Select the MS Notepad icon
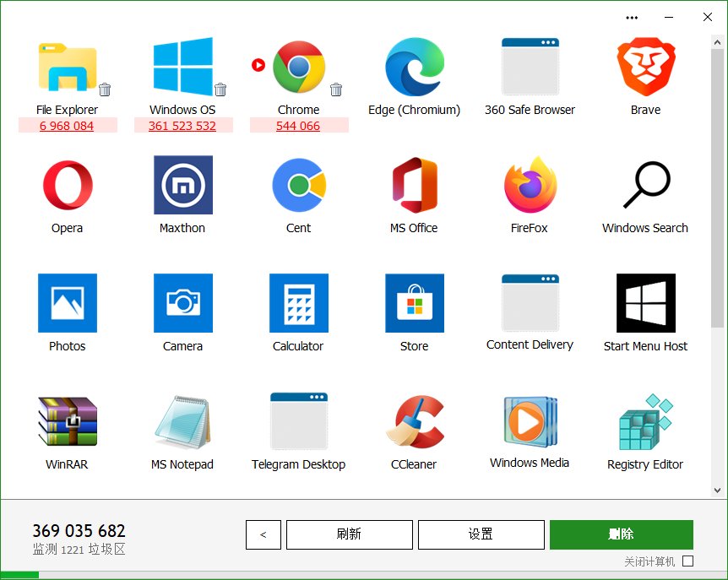728x580 pixels. tap(183, 422)
